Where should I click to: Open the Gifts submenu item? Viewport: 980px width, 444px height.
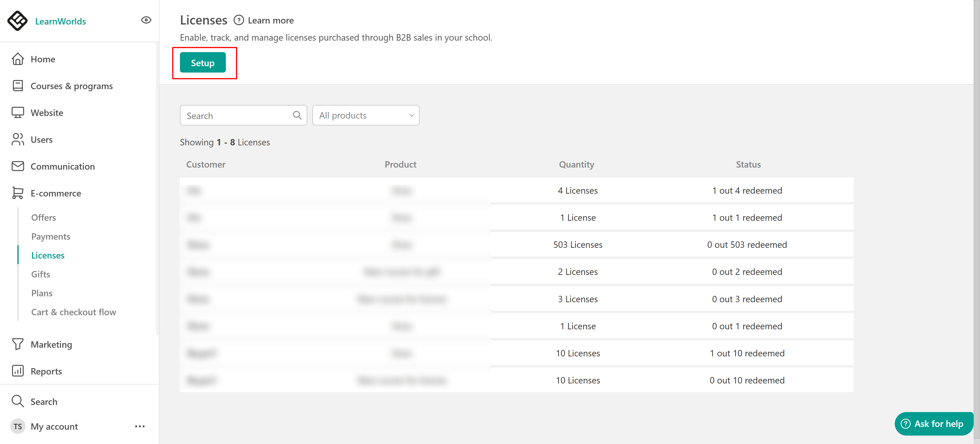click(x=40, y=274)
